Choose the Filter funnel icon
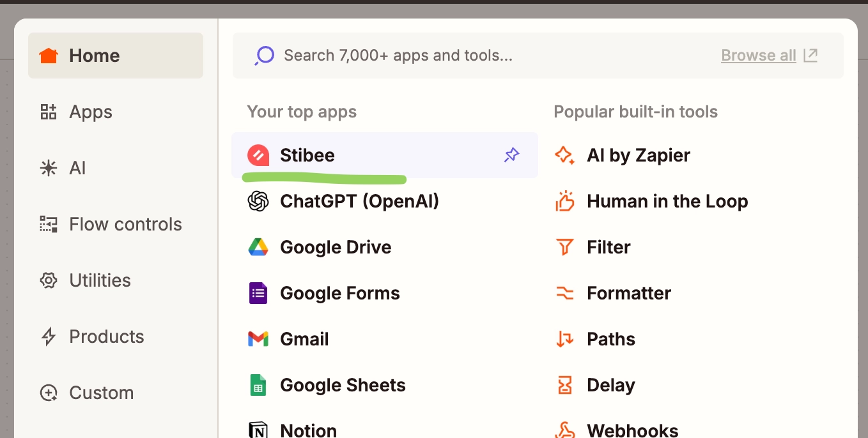Screen dimensions: 868x438 [x=565, y=247]
